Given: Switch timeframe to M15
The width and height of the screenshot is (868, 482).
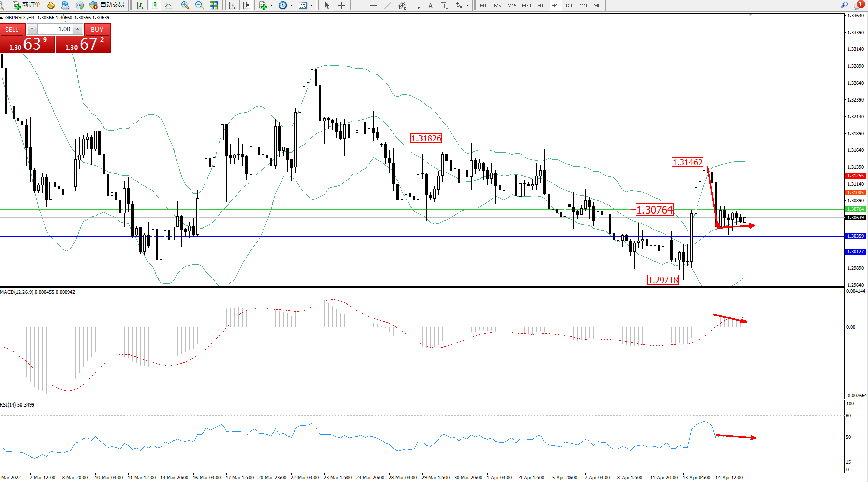Looking at the screenshot, I should point(511,5).
